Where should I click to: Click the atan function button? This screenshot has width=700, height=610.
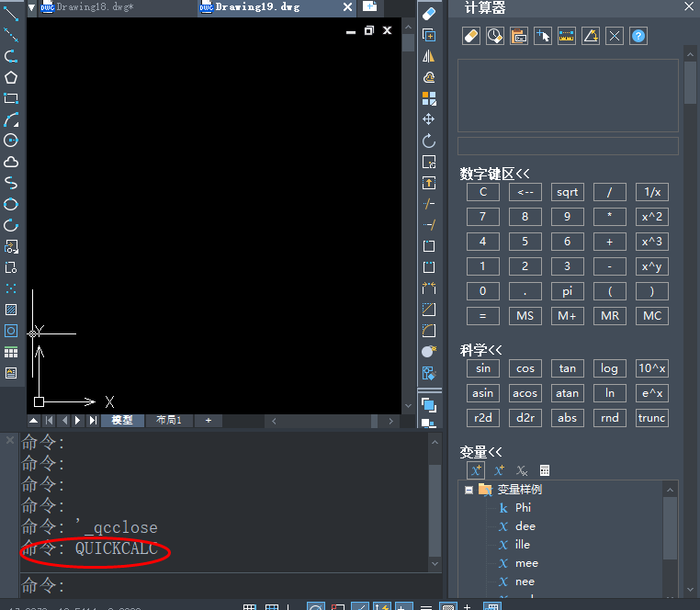(x=567, y=393)
